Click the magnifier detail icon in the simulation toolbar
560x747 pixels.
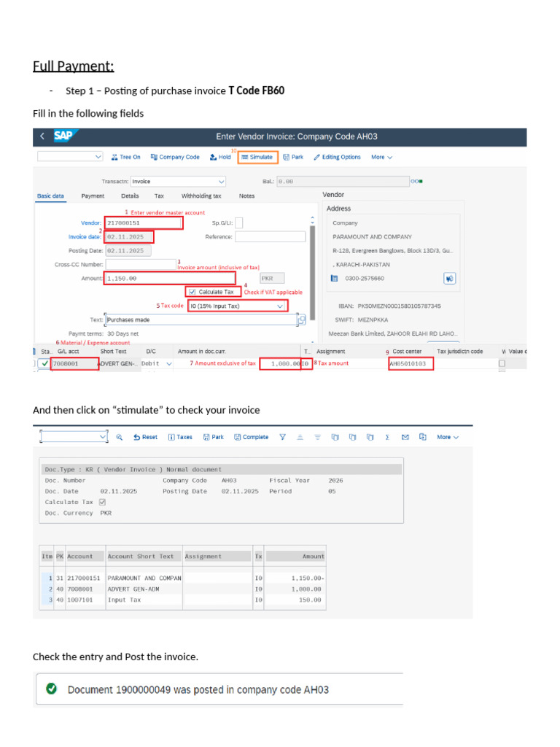coord(120,437)
